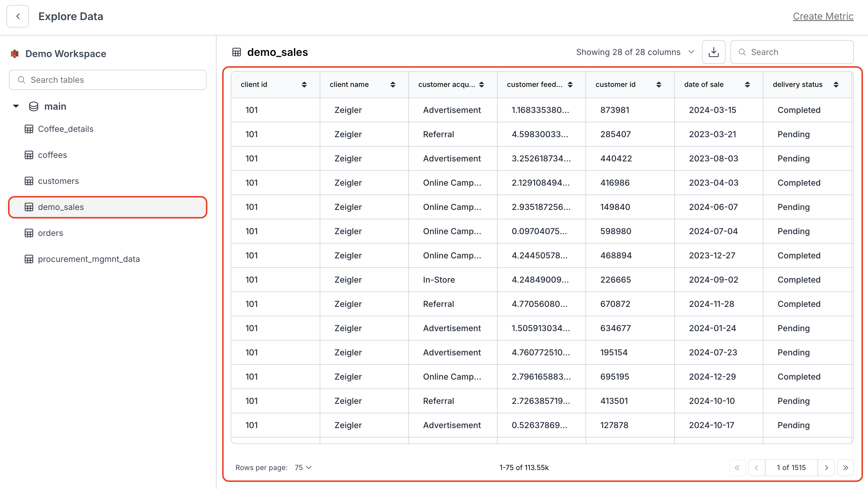Image resolution: width=868 pixels, height=489 pixels.
Task: Sort by customer id column
Action: [659, 85]
